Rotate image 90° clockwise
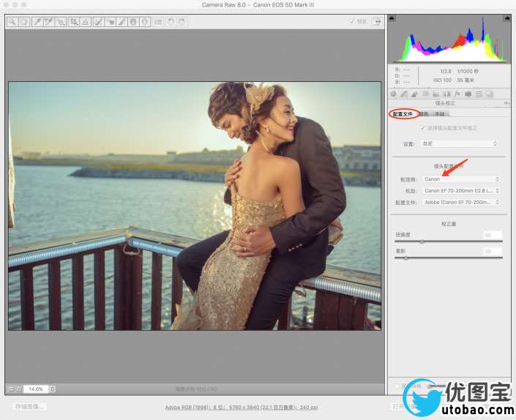 tap(182, 22)
